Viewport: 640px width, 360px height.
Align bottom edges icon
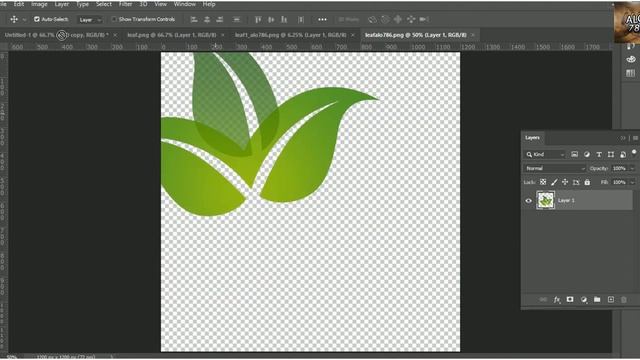[284, 19]
